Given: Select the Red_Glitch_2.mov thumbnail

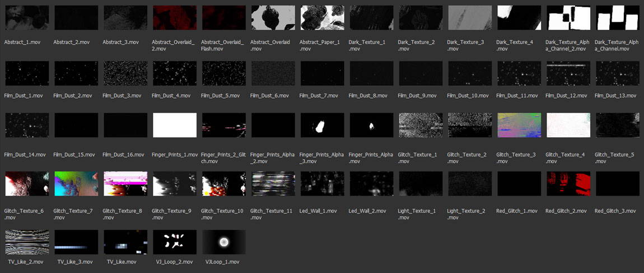Looking at the screenshot, I should pos(569,184).
